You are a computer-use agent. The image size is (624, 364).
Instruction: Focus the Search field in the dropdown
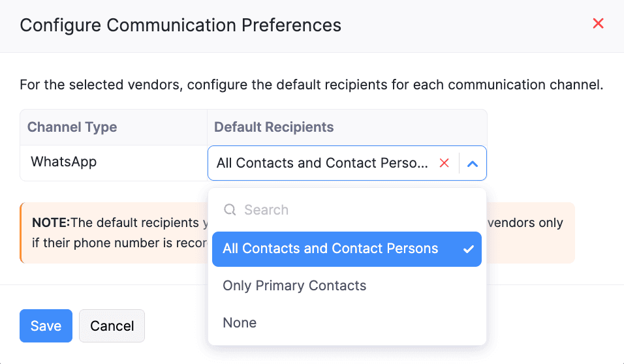352,210
